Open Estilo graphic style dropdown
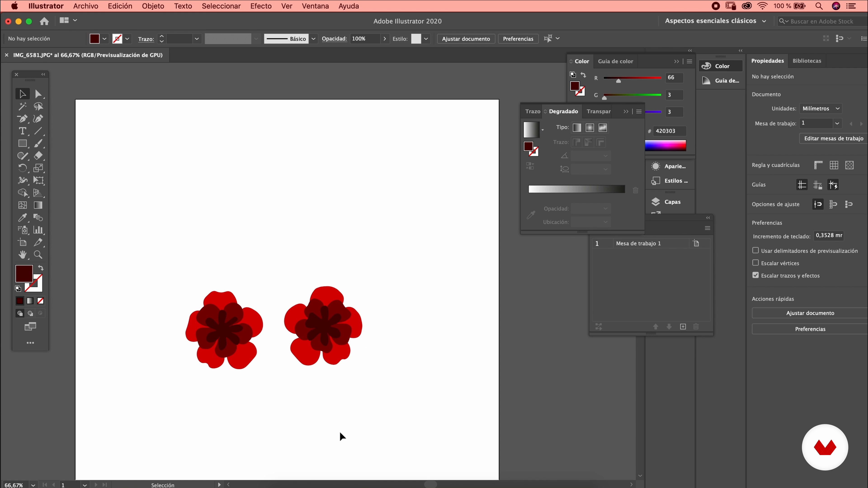The image size is (868, 488). [426, 39]
